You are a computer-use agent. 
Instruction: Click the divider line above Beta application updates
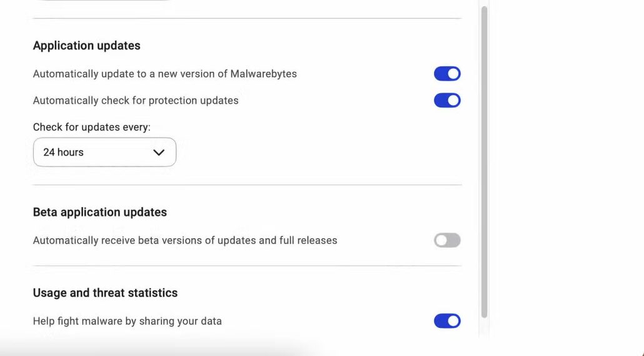247,185
